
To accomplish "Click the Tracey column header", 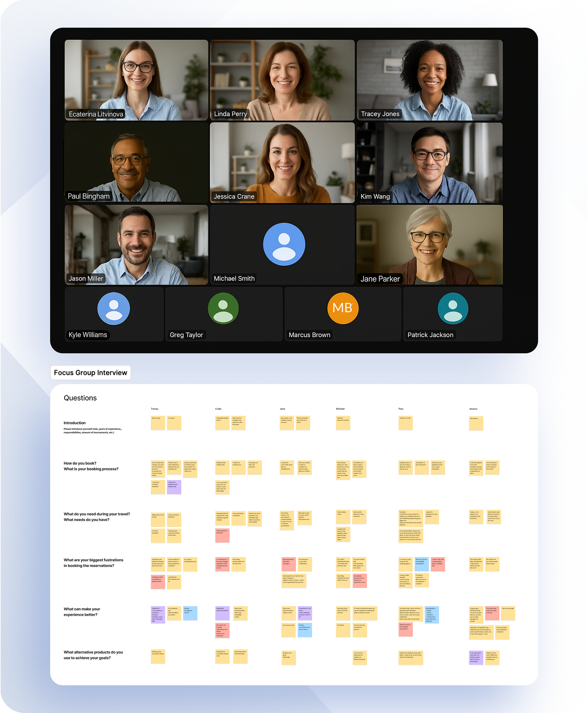I will [155, 409].
